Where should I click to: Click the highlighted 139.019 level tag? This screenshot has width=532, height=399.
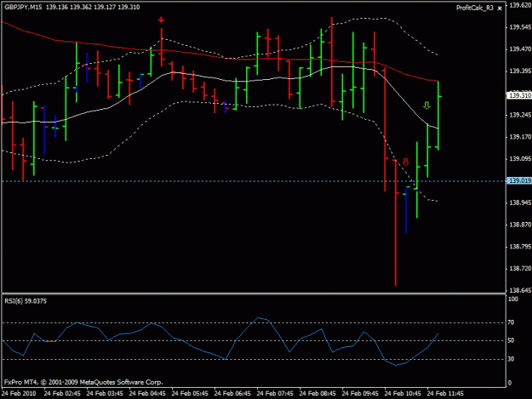coord(519,180)
